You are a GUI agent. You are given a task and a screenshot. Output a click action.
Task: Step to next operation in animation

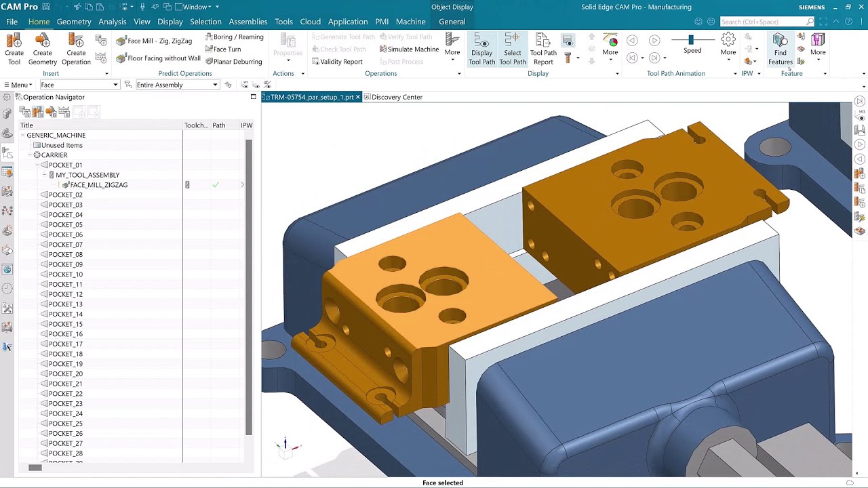click(x=654, y=58)
